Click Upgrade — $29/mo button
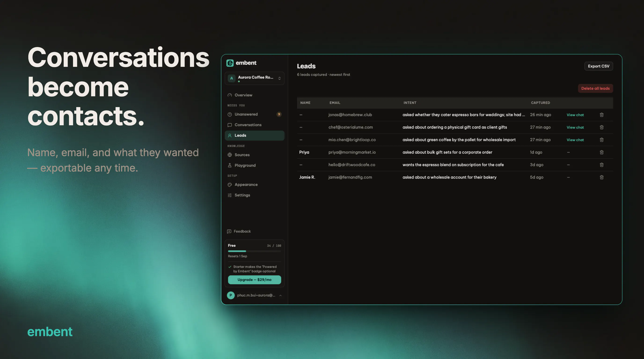 coord(255,280)
